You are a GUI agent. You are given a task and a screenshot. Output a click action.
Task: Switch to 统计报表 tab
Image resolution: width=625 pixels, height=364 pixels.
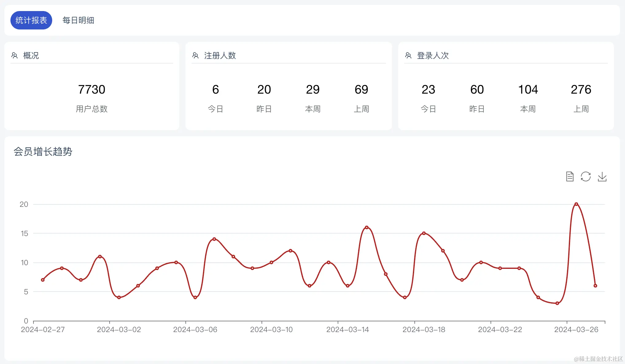click(31, 20)
